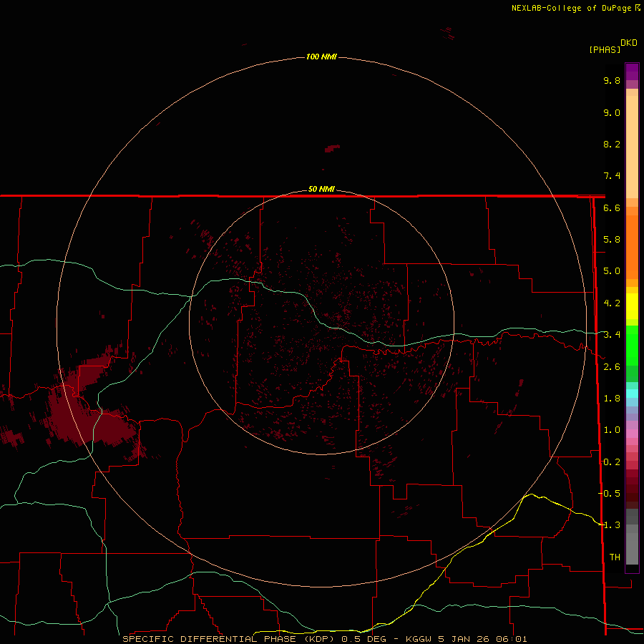Click the 3.4 value on the scale
Image resolution: width=644 pixels, height=644 pixels.
[612, 335]
